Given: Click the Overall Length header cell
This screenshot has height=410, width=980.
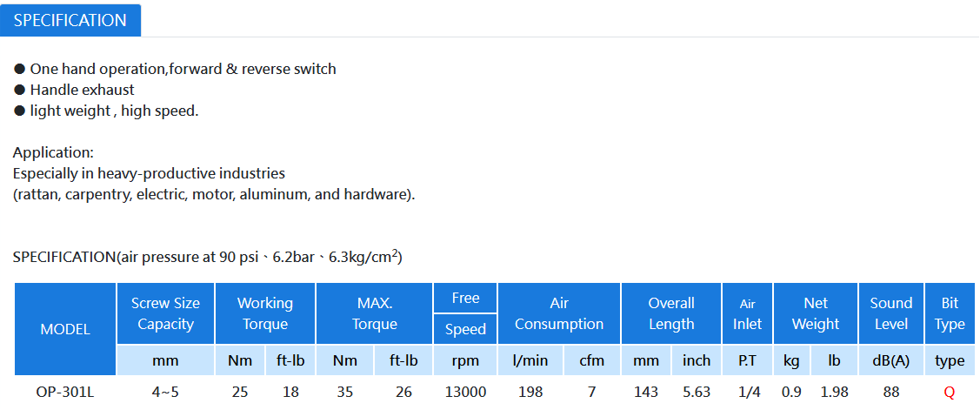Looking at the screenshot, I should coord(671,313).
